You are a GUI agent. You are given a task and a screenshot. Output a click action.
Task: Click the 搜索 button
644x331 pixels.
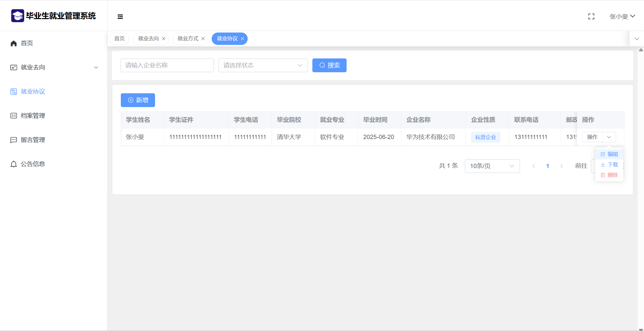(329, 65)
